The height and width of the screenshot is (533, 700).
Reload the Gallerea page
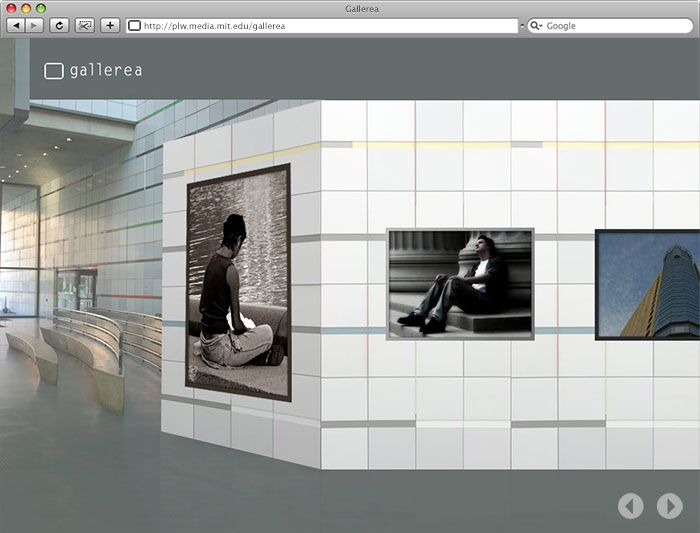(60, 25)
